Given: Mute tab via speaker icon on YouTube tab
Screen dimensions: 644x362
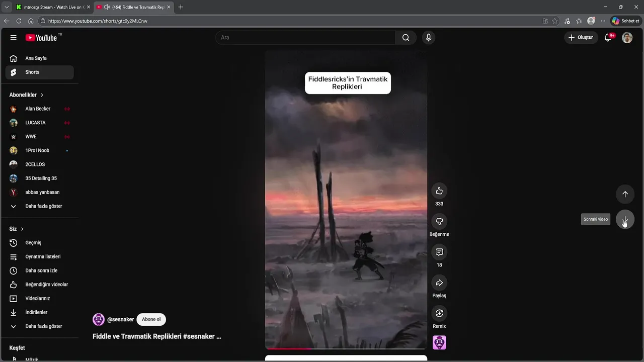Looking at the screenshot, I should click(107, 7).
